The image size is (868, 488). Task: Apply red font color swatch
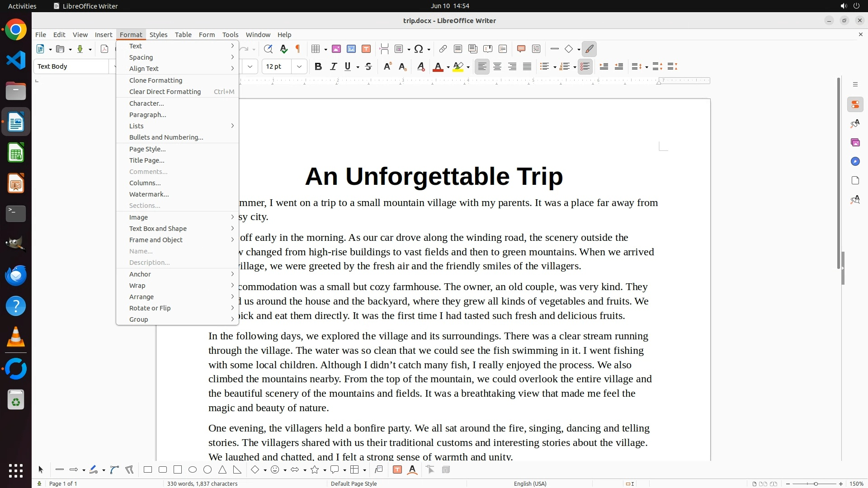tap(438, 66)
